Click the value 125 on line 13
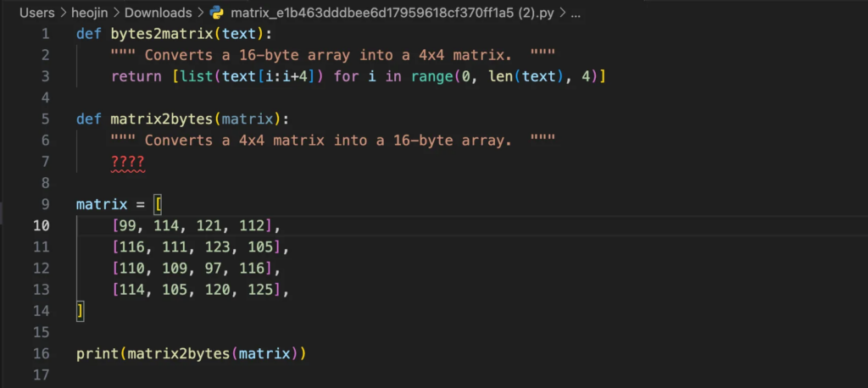The width and height of the screenshot is (868, 388). point(260,290)
